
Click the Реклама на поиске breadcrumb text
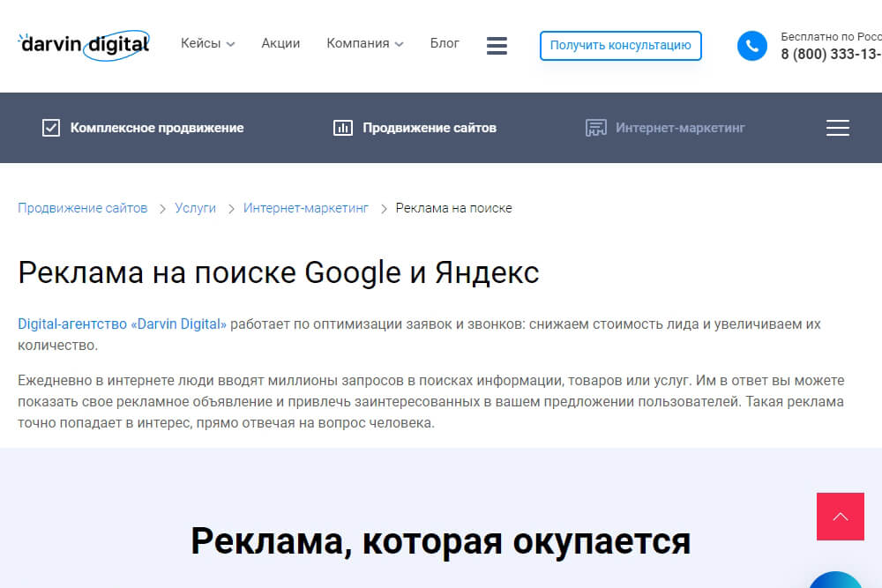click(454, 208)
